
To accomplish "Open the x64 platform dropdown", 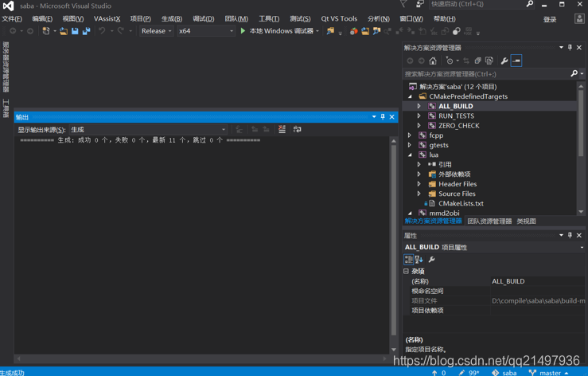I will [x=205, y=31].
